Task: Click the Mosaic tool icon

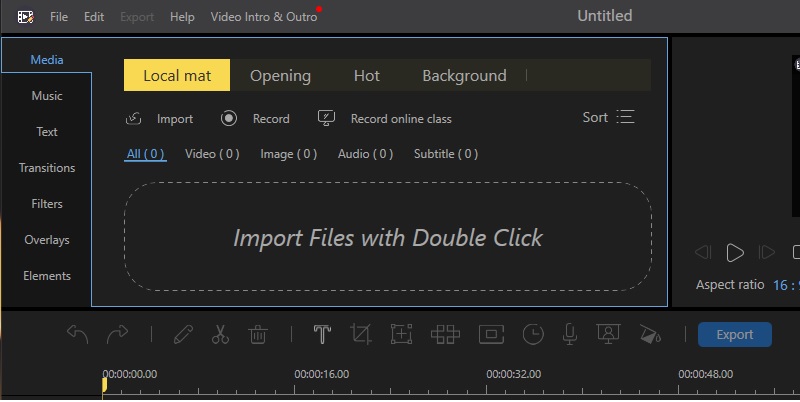Action: point(445,335)
